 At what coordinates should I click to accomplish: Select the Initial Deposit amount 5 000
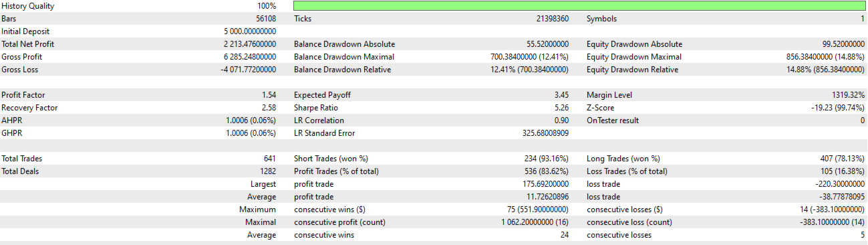(250, 31)
